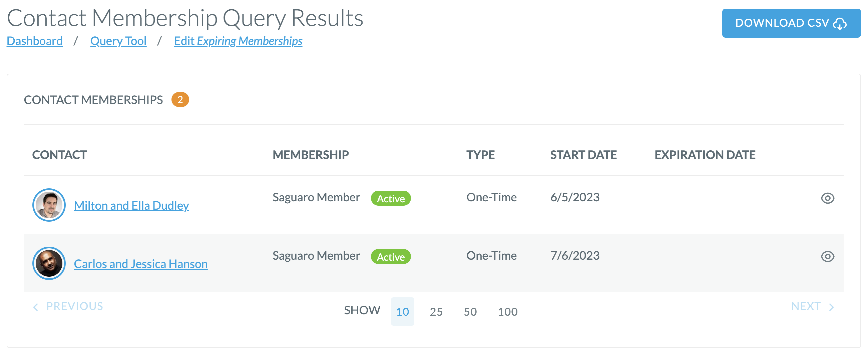Toggle row visibility for Milton and Ella Dudley
Image resolution: width=868 pixels, height=356 pixels.
tap(828, 199)
